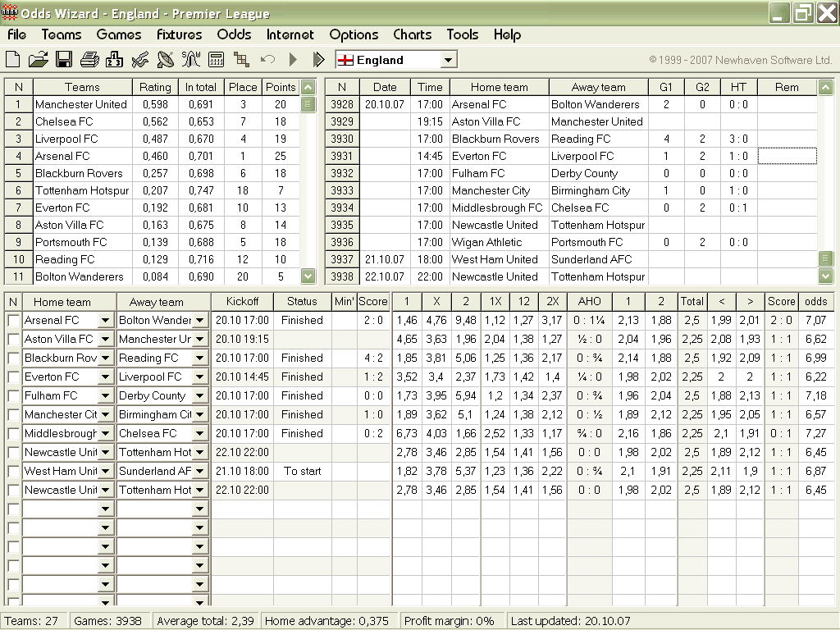This screenshot has height=630, width=840.
Task: Open the league table podium icon
Action: 114,59
